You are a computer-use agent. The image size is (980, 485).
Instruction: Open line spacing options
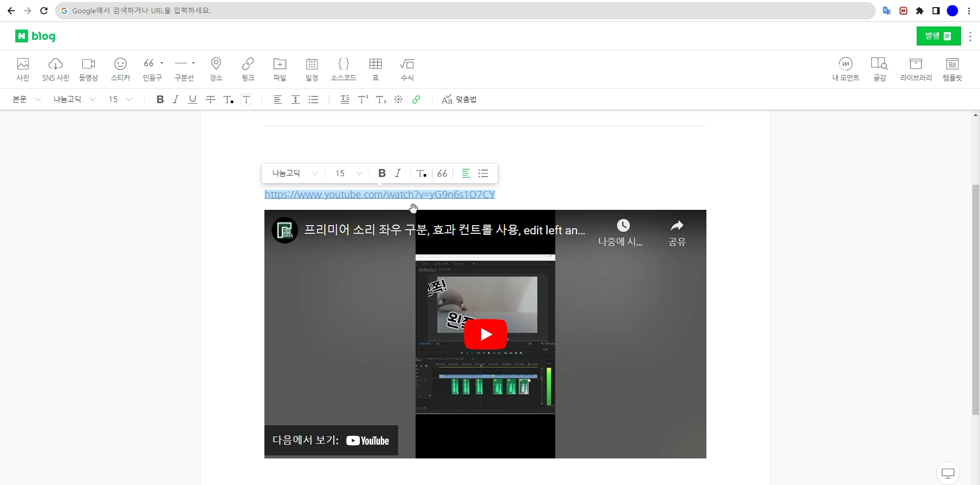tap(296, 100)
